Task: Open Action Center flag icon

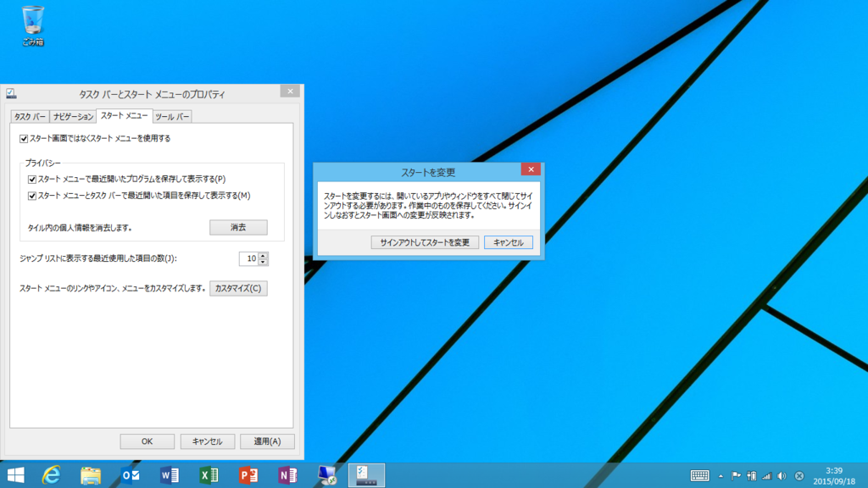Action: [x=736, y=476]
